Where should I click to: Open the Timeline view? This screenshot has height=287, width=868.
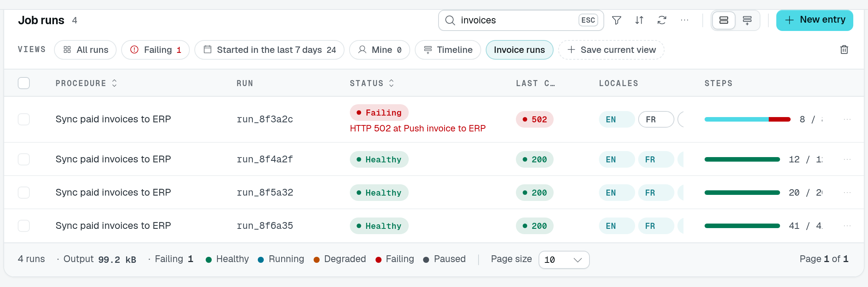pos(448,50)
